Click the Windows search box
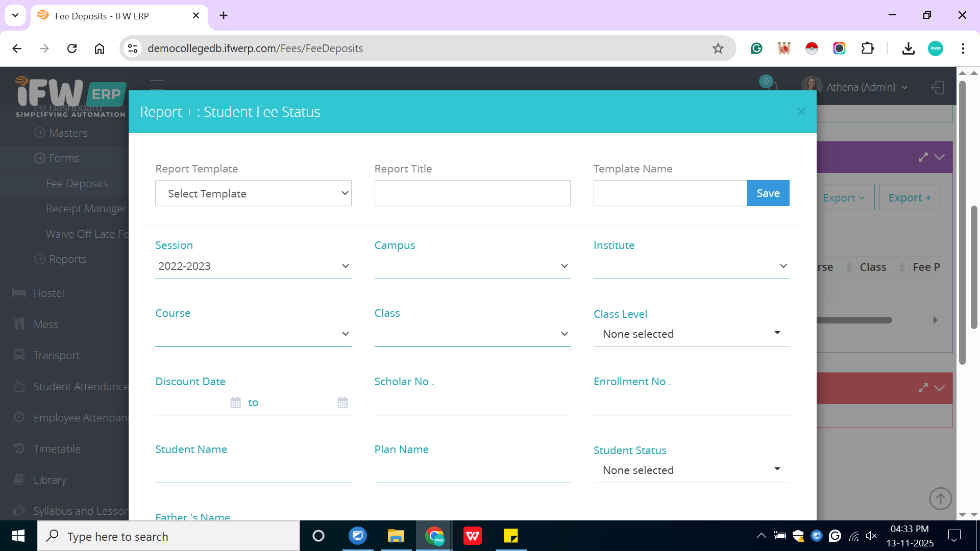This screenshot has height=551, width=980. click(x=168, y=536)
